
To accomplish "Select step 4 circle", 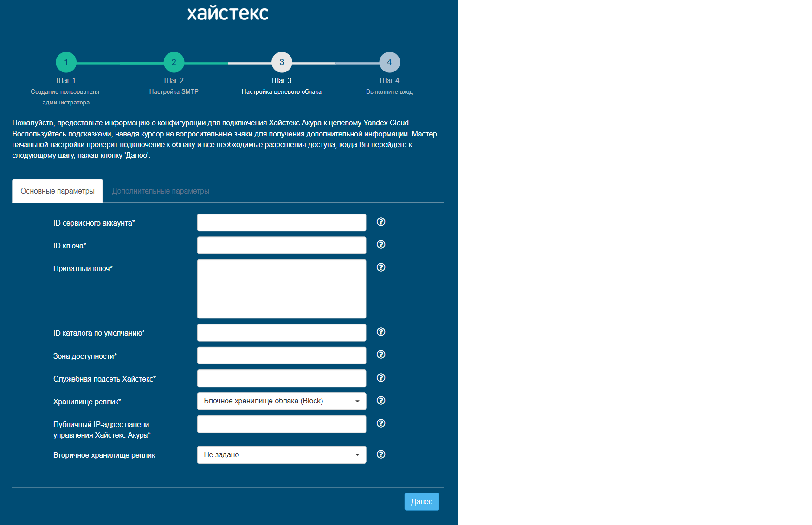I will [389, 62].
